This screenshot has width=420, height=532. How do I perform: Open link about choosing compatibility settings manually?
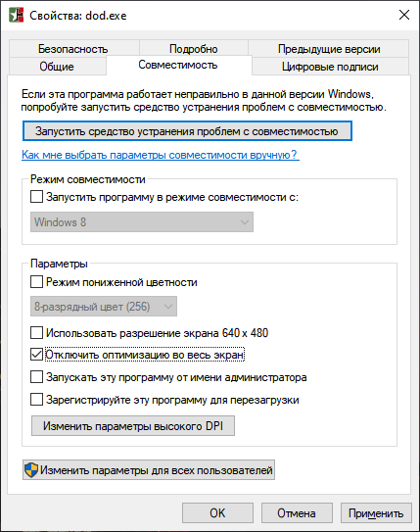(x=161, y=155)
